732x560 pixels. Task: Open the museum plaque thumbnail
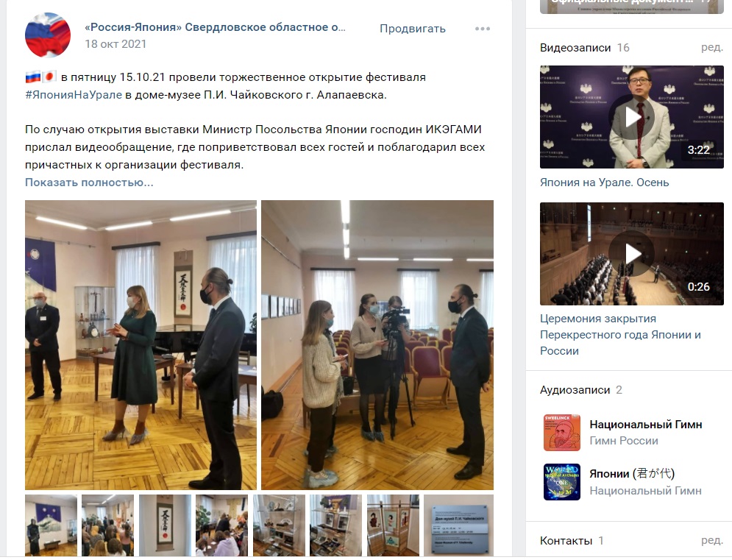(x=458, y=525)
